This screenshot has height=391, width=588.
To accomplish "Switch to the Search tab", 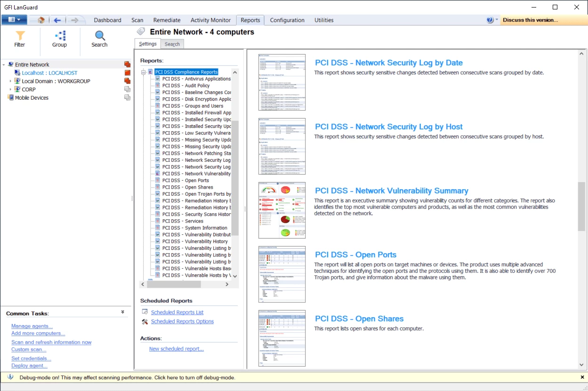I will (172, 44).
